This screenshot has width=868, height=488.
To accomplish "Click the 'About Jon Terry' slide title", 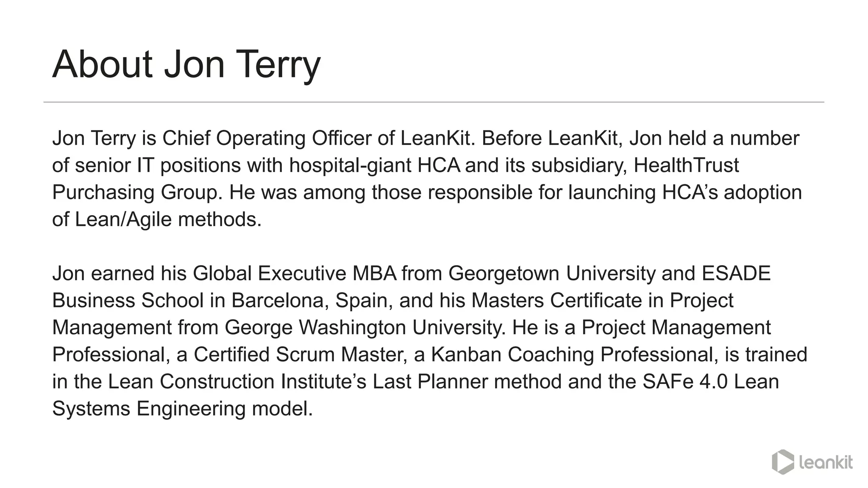I will point(186,64).
